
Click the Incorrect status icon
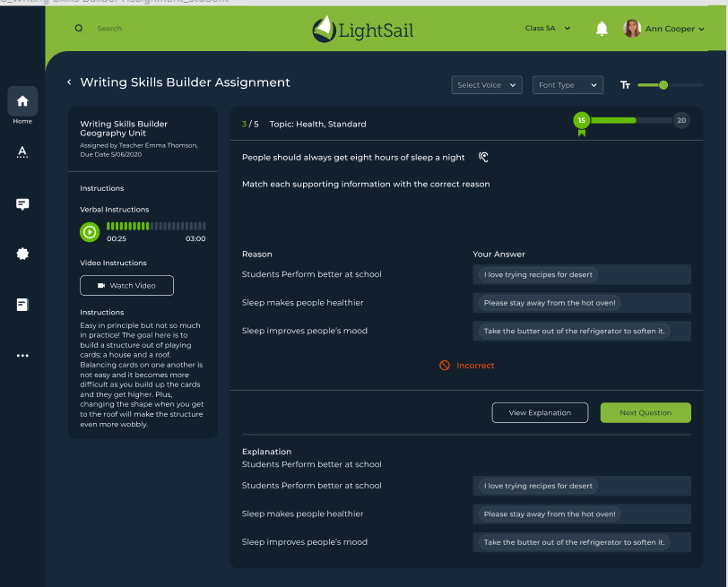click(445, 366)
